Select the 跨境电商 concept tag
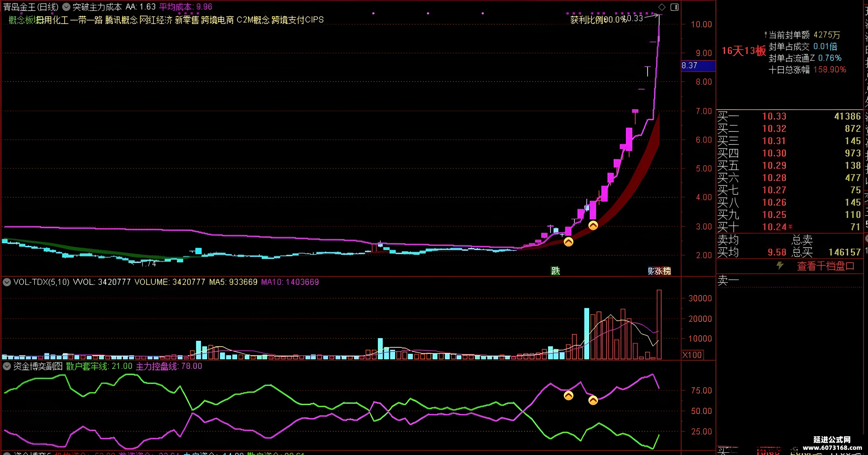 (x=217, y=20)
